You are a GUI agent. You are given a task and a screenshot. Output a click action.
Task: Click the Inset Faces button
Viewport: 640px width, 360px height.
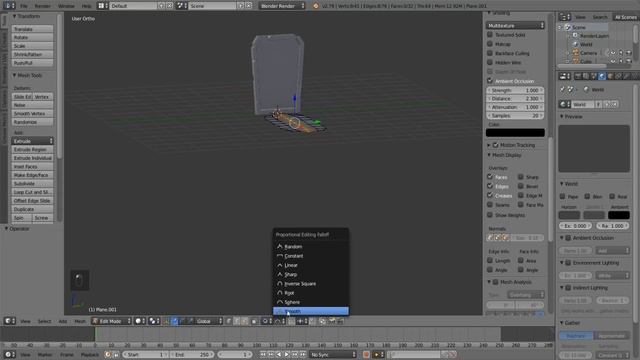[x=32, y=167]
